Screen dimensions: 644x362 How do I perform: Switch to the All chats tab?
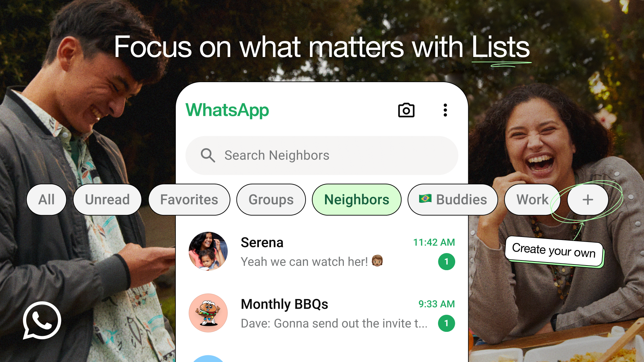[x=46, y=199]
